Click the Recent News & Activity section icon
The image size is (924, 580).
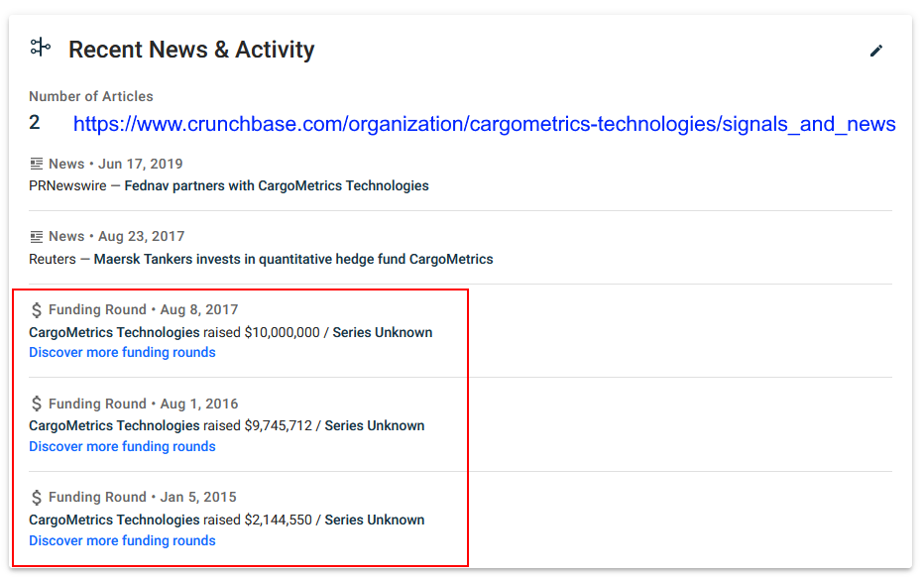(x=40, y=48)
